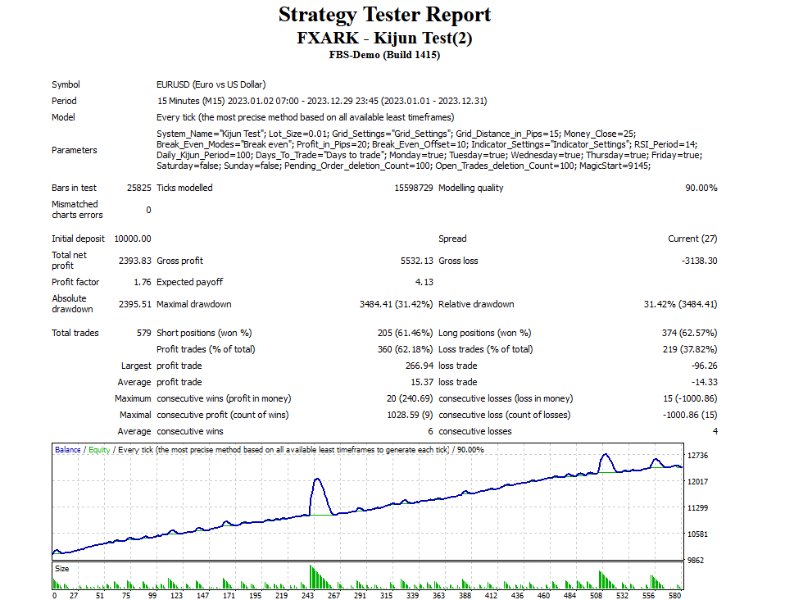This screenshot has height=600, width=785.
Task: Click the Balance legend label on chart
Action: pos(68,450)
